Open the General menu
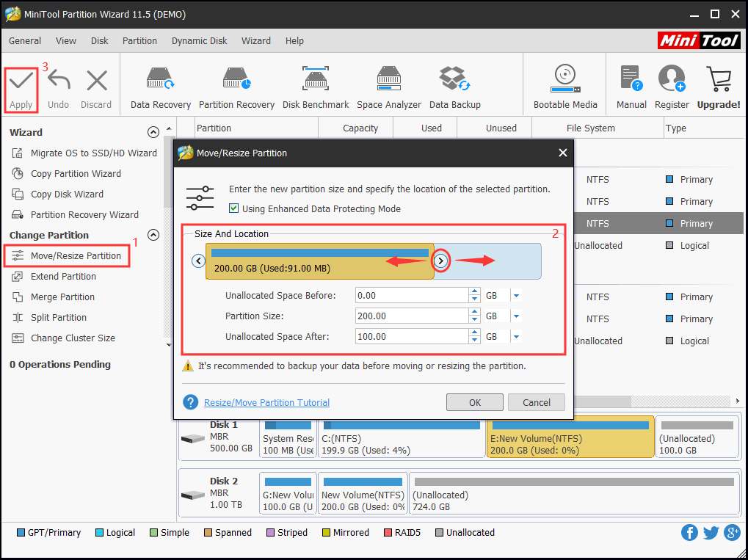748x560 pixels. click(x=25, y=41)
